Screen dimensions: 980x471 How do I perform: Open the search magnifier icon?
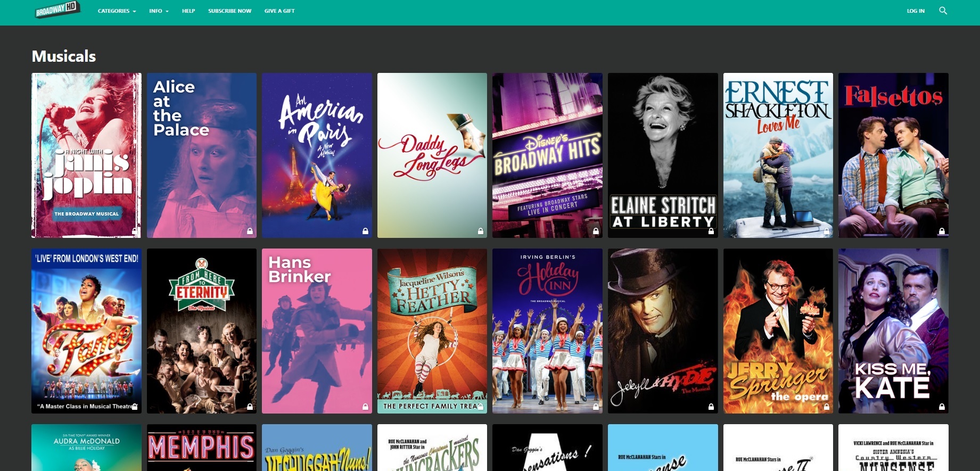tap(943, 11)
